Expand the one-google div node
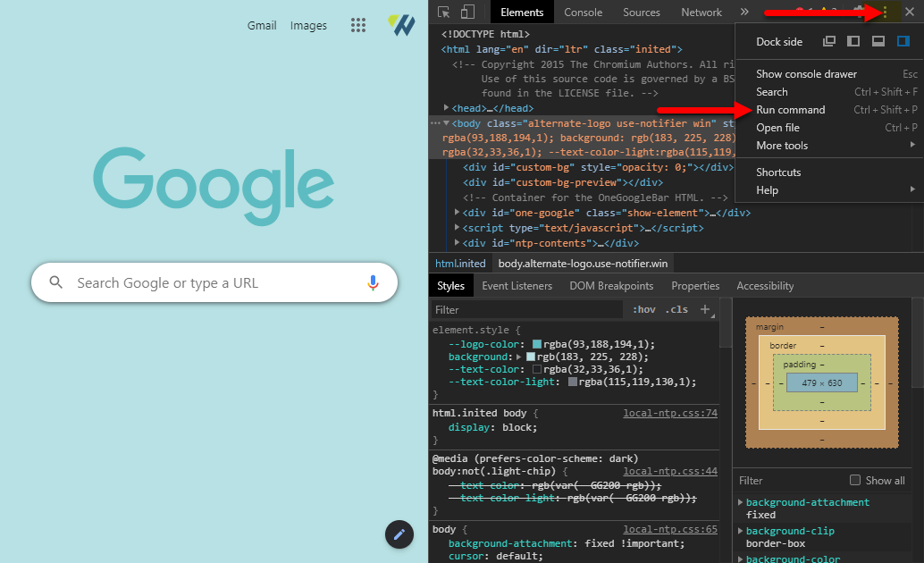924x563 pixels. click(458, 212)
